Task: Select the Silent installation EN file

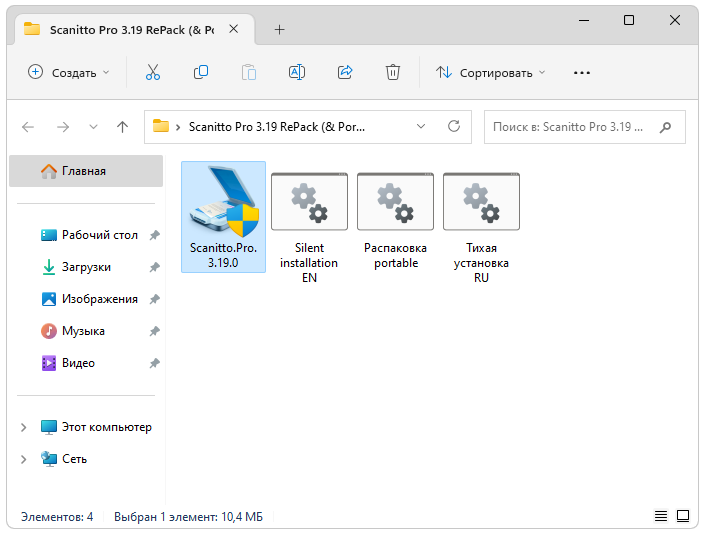Action: coord(309,227)
